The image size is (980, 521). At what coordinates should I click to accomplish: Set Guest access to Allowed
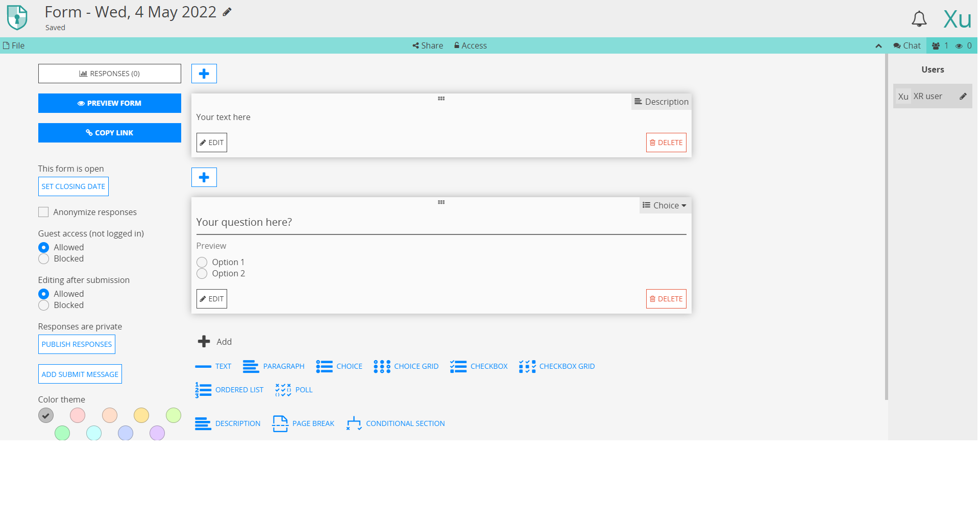click(x=44, y=247)
